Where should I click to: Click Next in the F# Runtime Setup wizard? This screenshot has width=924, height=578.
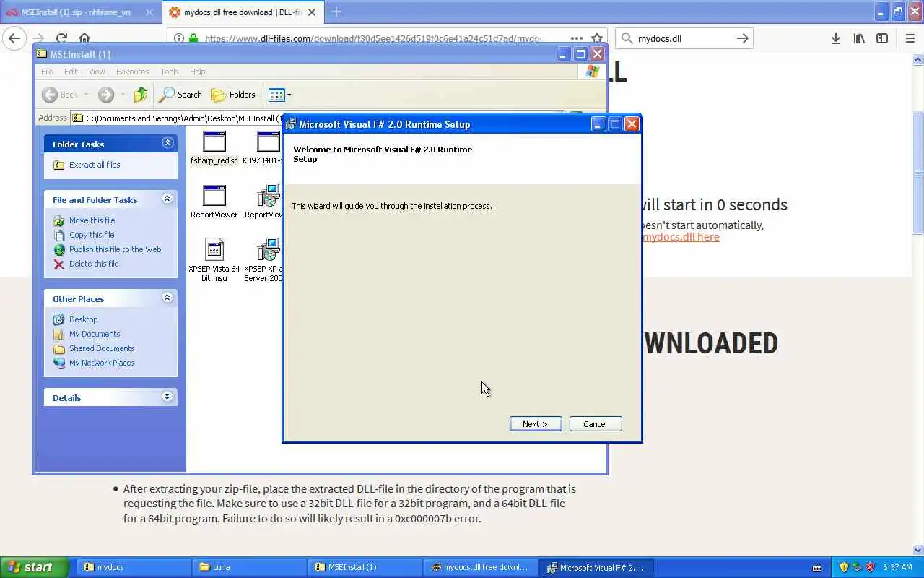pyautogui.click(x=535, y=424)
